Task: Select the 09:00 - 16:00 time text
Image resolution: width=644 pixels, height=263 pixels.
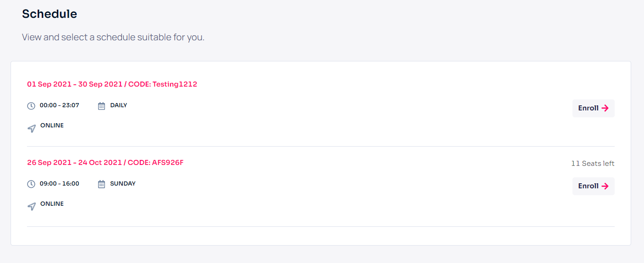Action: (60, 184)
